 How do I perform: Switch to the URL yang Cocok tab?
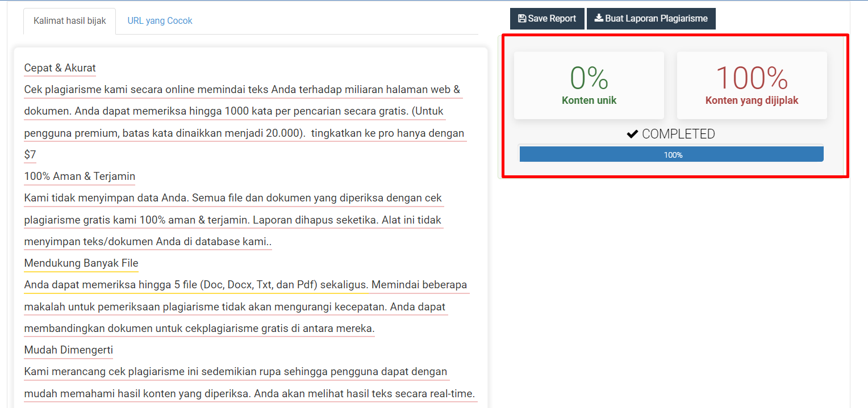tap(160, 21)
